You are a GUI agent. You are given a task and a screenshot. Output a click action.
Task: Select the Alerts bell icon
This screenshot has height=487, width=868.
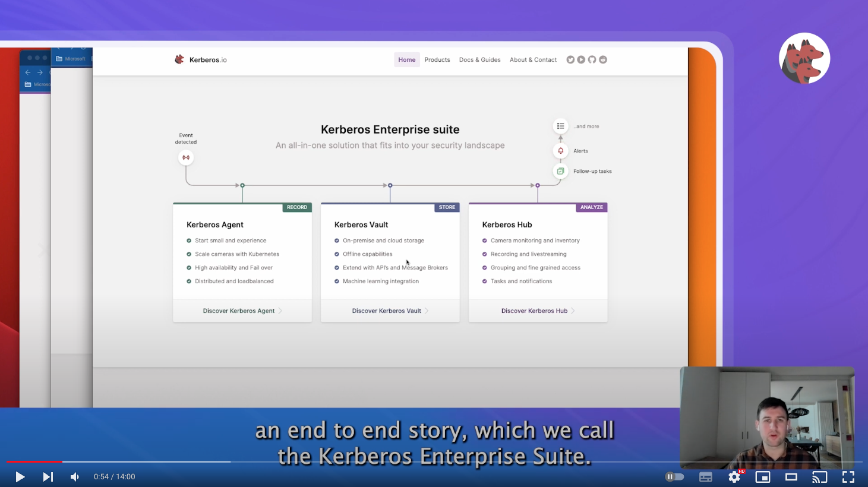tap(560, 150)
